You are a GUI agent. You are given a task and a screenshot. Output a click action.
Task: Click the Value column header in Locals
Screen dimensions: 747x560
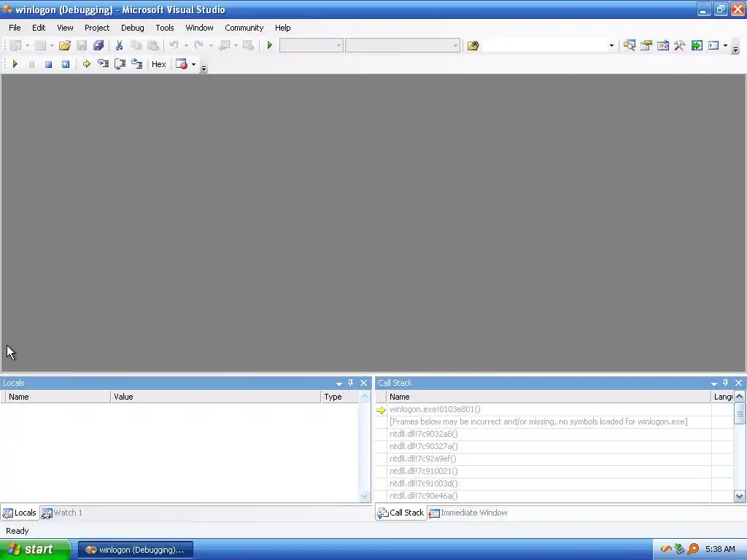216,397
